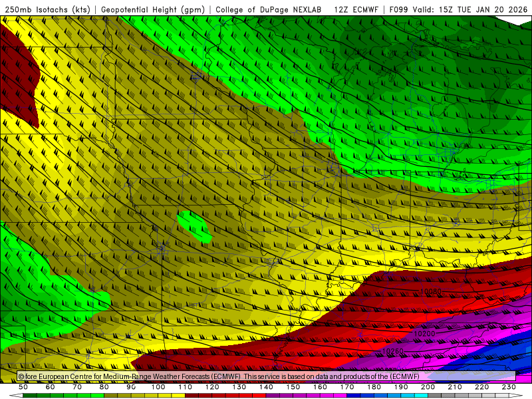This screenshot has width=532, height=399.
Task: Click the 170 value on color scale
Action: pyautogui.click(x=347, y=387)
